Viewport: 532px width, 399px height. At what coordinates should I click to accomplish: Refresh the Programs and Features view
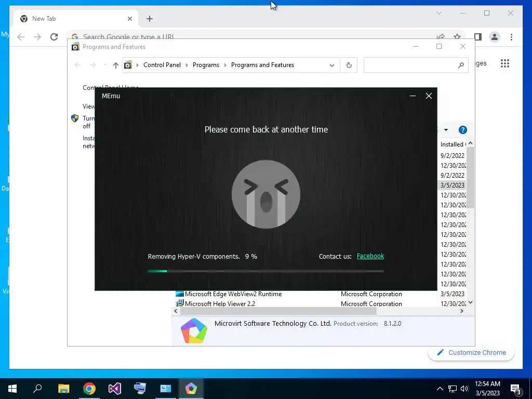[x=349, y=65]
